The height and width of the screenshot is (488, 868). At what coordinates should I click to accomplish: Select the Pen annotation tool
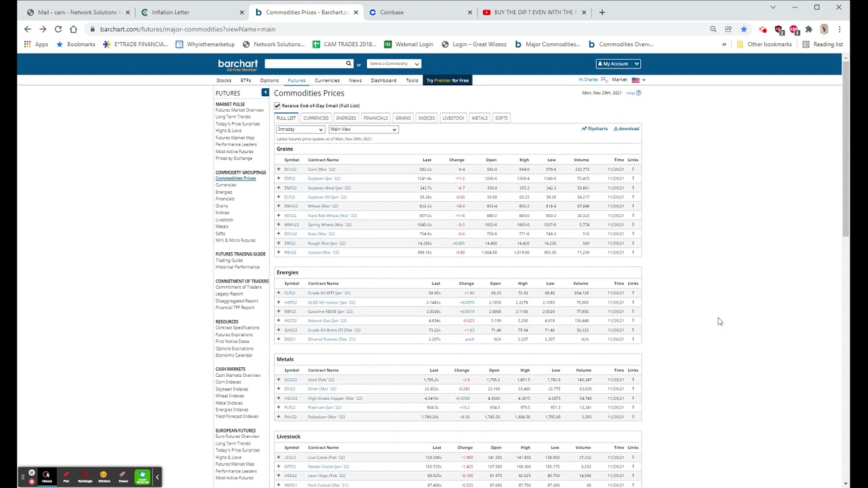(66, 477)
